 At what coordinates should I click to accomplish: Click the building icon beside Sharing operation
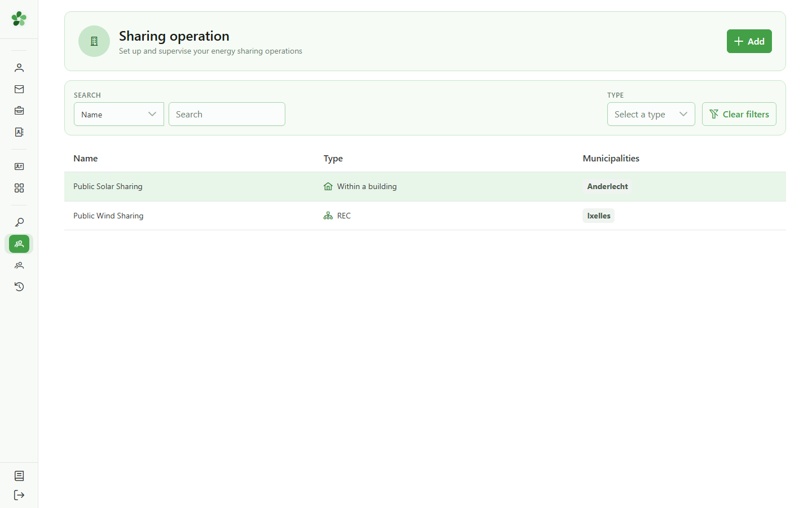pyautogui.click(x=94, y=41)
